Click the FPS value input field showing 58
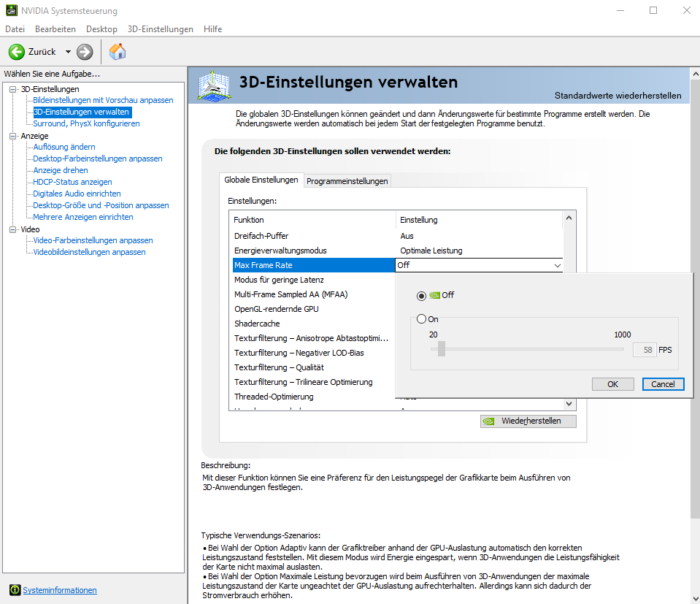Image resolution: width=700 pixels, height=604 pixels. tap(645, 350)
